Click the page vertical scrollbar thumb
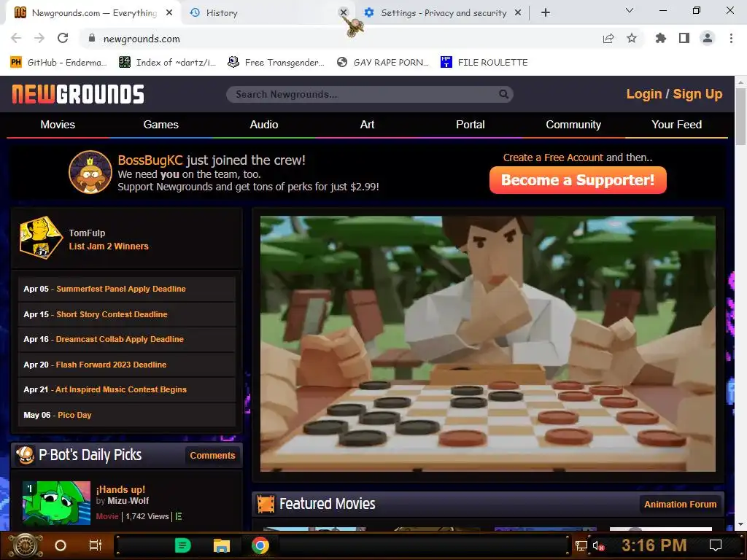Viewport: 747px width, 560px height. (740, 116)
